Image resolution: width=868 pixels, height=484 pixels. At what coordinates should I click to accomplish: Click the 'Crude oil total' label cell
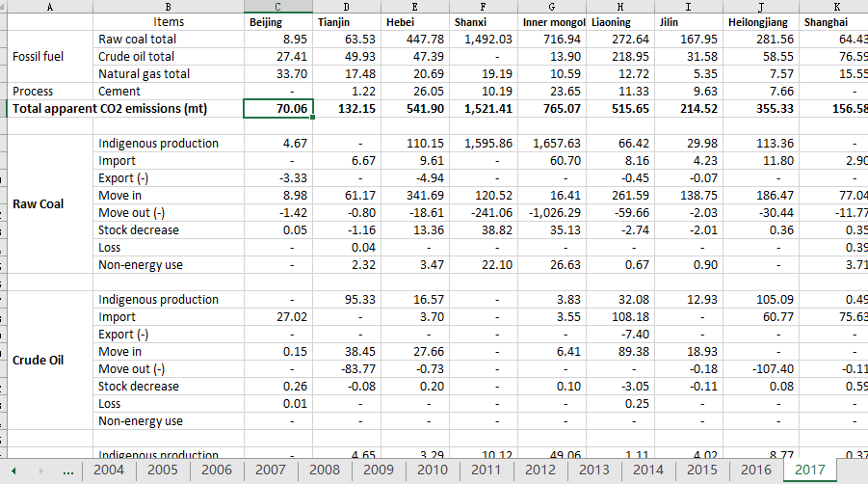pos(169,57)
